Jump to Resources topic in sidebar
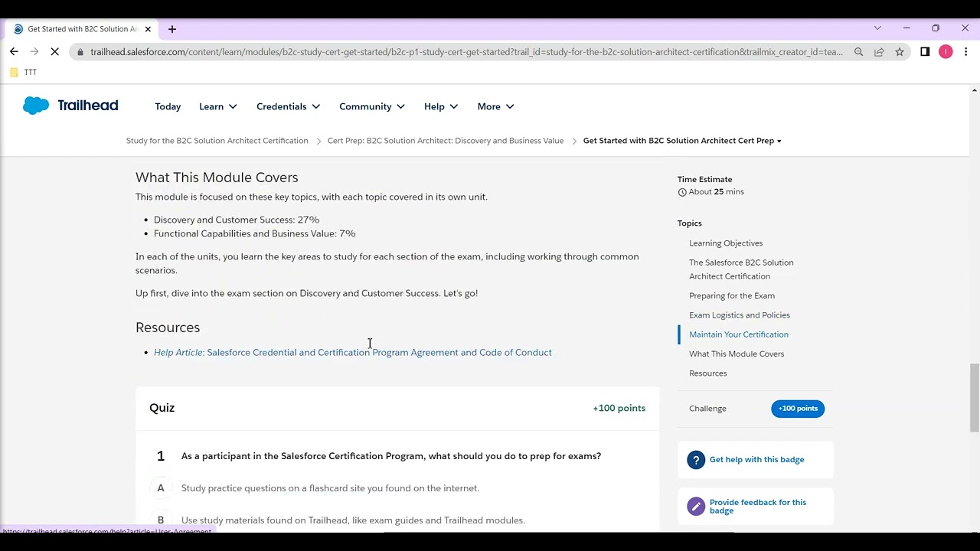 (708, 373)
